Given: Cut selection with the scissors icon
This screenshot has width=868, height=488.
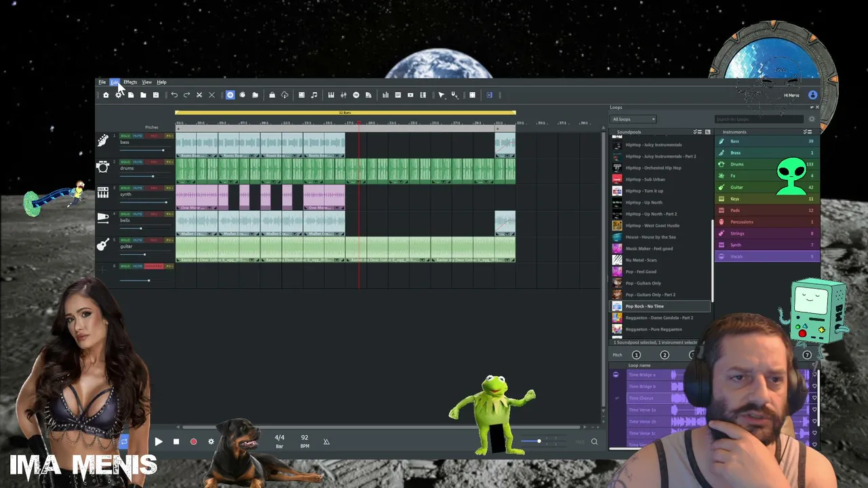Looking at the screenshot, I should [x=199, y=95].
